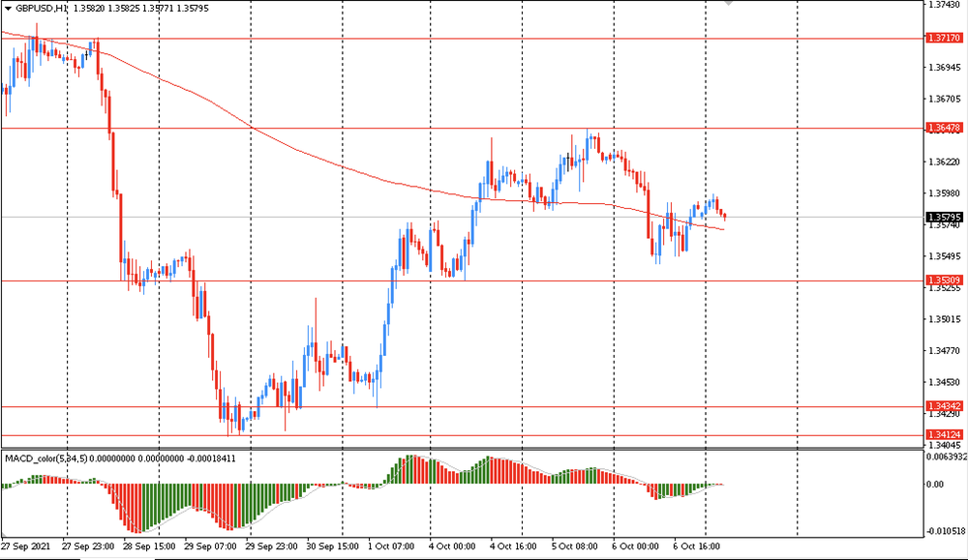This screenshot has height=560, width=968.
Task: Click the black current price label 1.35795
Action: click(944, 217)
